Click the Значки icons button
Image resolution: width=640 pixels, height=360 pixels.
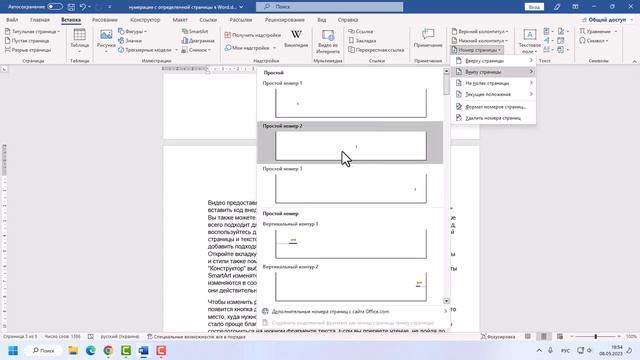coord(130,41)
